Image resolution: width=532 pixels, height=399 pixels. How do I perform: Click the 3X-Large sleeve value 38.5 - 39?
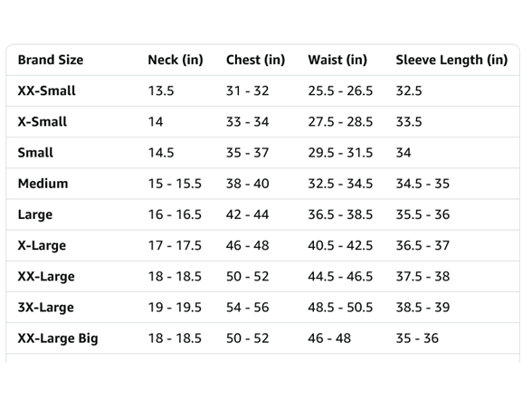click(x=423, y=308)
